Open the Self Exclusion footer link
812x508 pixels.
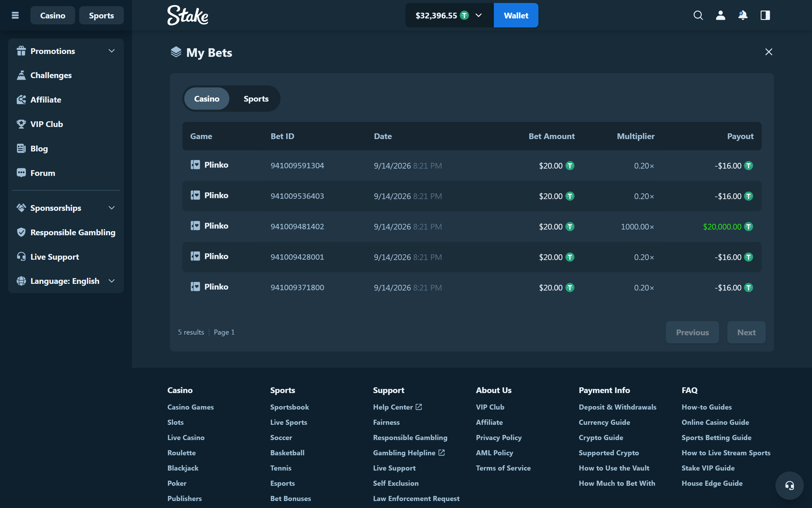coord(396,483)
